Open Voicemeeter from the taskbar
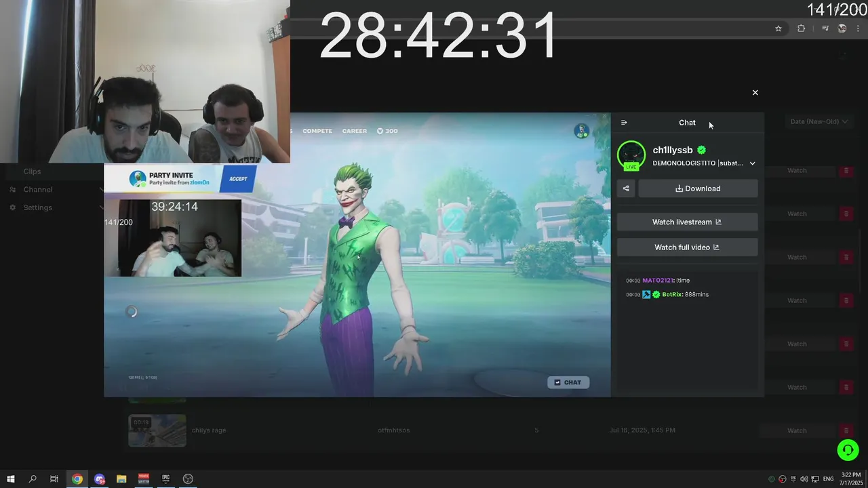 (x=144, y=479)
